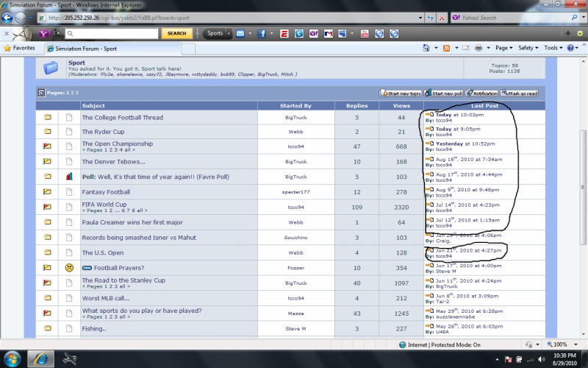
Task: Click the Start new topic button
Action: (401, 93)
